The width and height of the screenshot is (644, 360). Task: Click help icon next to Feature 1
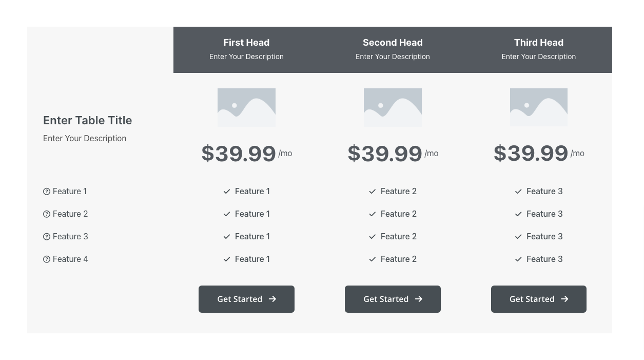point(47,192)
